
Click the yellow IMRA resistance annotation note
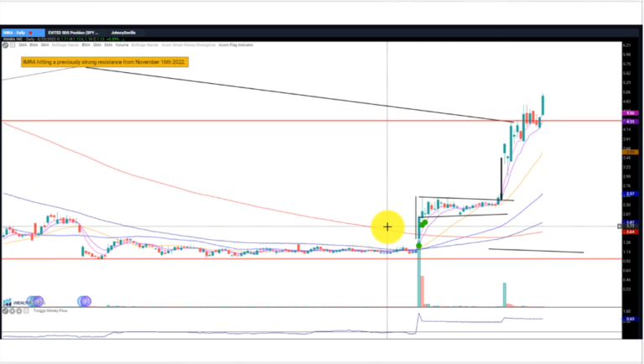pyautogui.click(x=105, y=61)
